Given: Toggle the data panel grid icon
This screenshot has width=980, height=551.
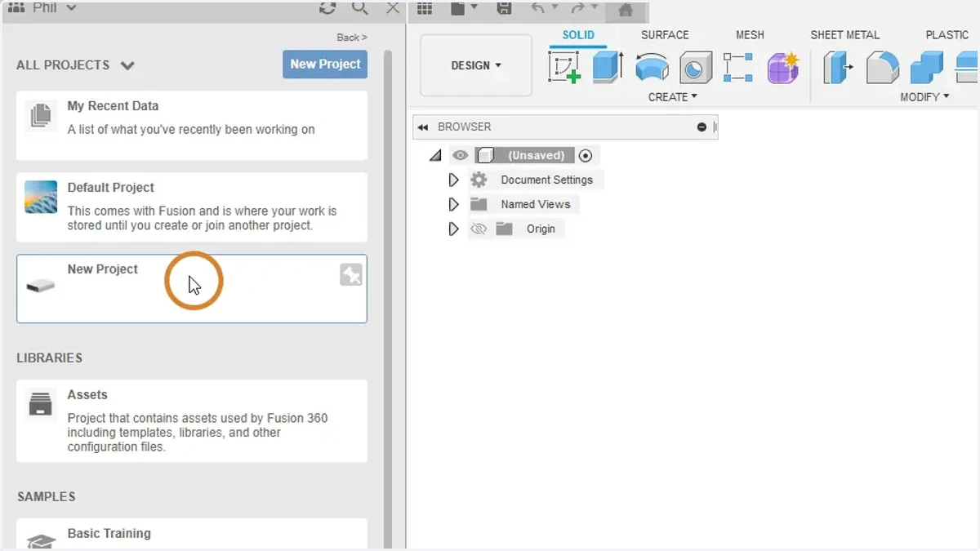Looking at the screenshot, I should (x=425, y=8).
